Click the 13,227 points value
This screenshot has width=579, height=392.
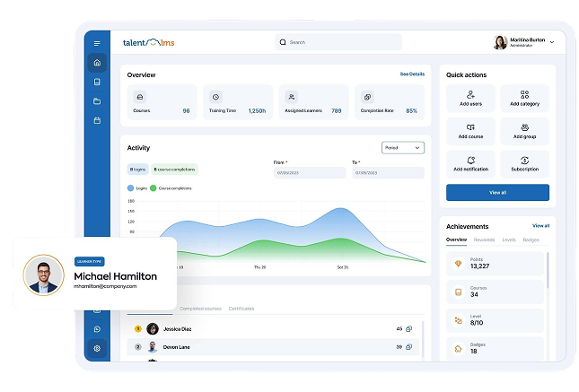tap(479, 266)
